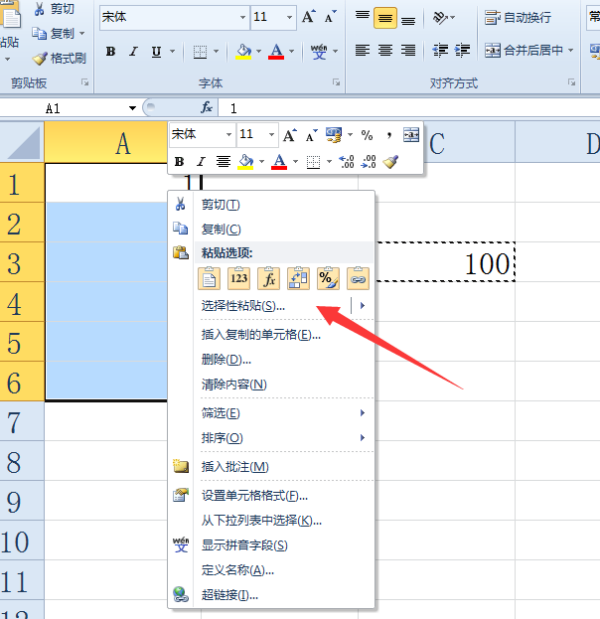The width and height of the screenshot is (600, 619).
Task: Open the Alignment (对齐方式) group dialog launcher
Action: [x=571, y=82]
